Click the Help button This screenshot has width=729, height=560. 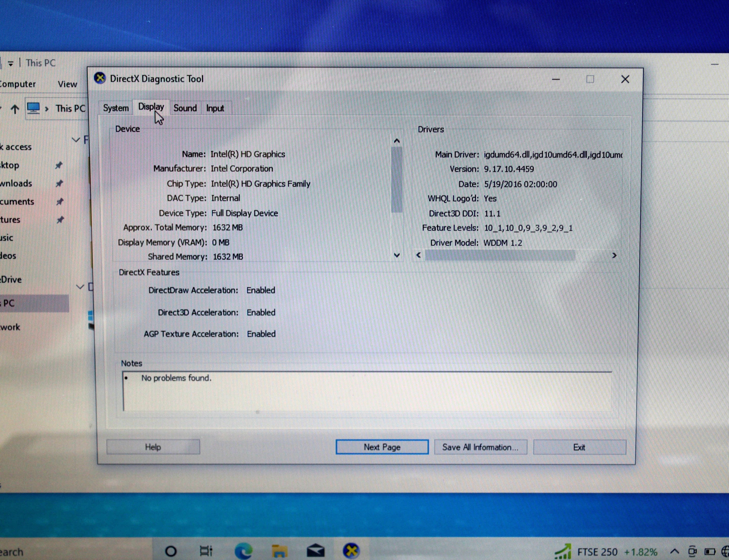point(153,447)
